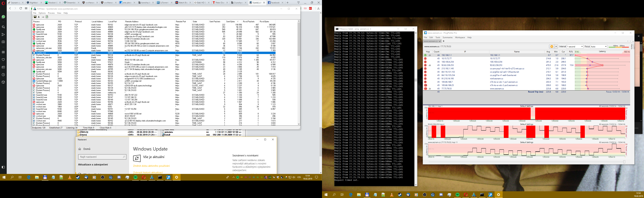Screen dimensions: 644x198
Task: Pause the trace with orange pause button
Action: click(551, 47)
